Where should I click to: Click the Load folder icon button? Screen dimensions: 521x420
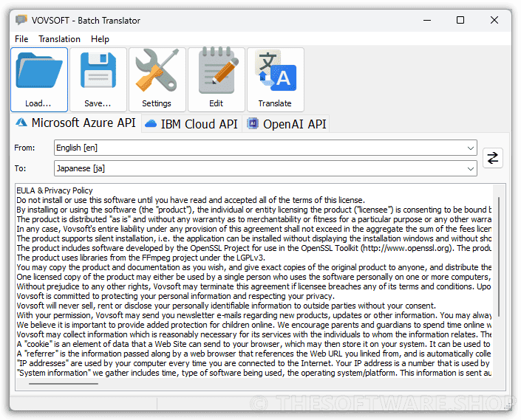point(39,80)
